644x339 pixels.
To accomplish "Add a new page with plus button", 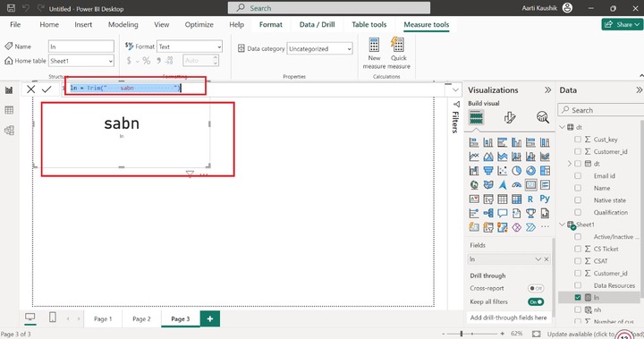I will (x=210, y=318).
